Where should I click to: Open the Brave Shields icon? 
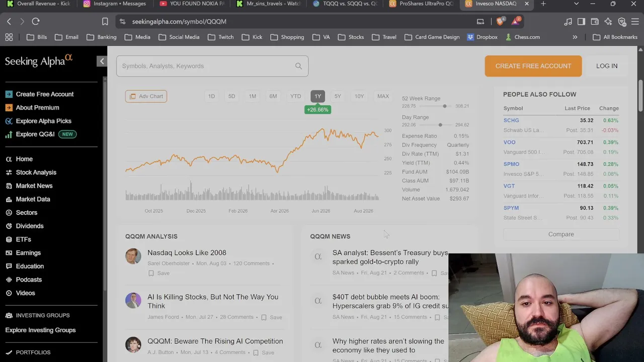(x=500, y=21)
